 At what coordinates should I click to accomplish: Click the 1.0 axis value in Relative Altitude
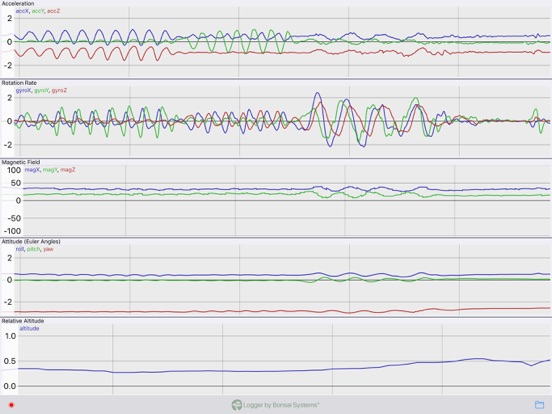[x=10, y=336]
